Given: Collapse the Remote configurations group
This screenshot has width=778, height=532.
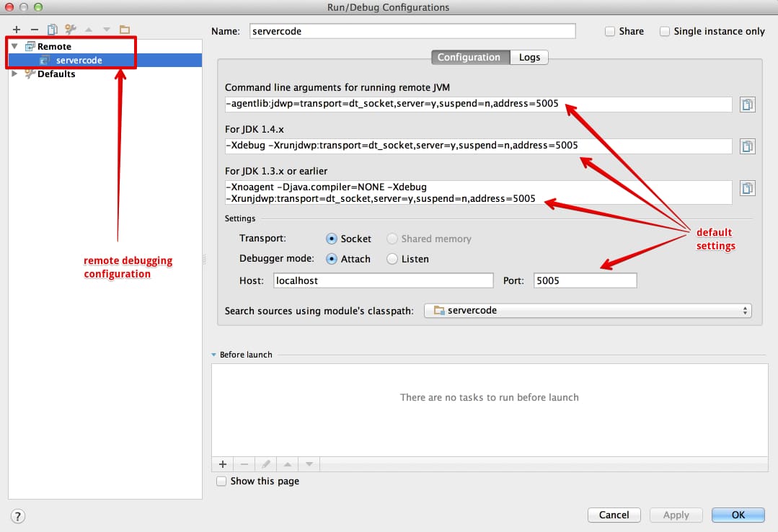Looking at the screenshot, I should pyautogui.click(x=14, y=45).
